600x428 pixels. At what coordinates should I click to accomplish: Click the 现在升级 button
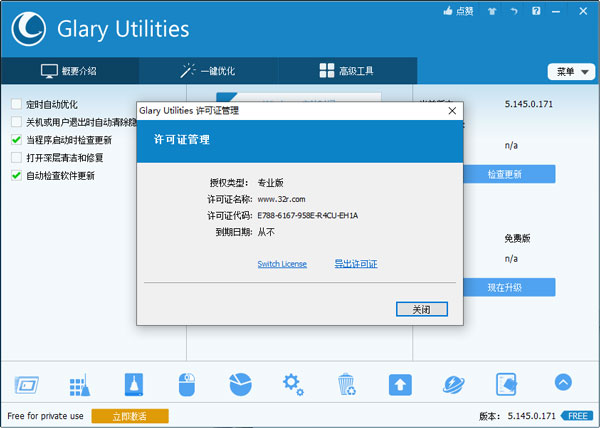click(x=509, y=287)
